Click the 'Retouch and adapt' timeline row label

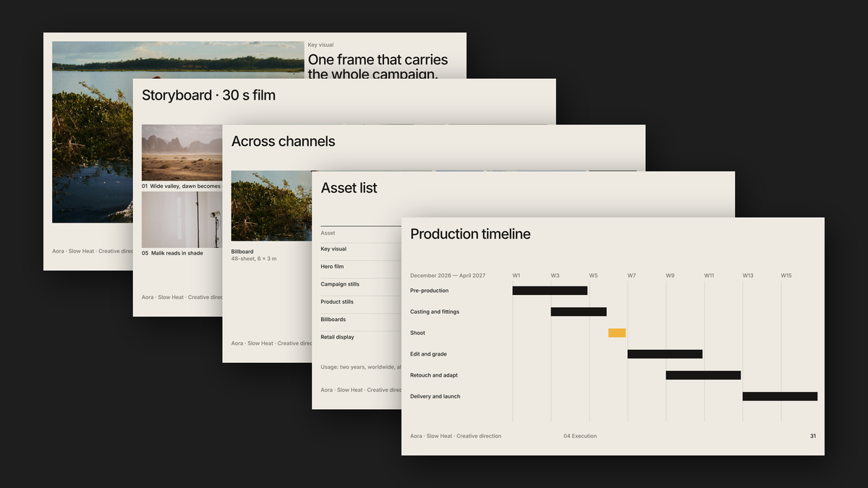coord(434,375)
